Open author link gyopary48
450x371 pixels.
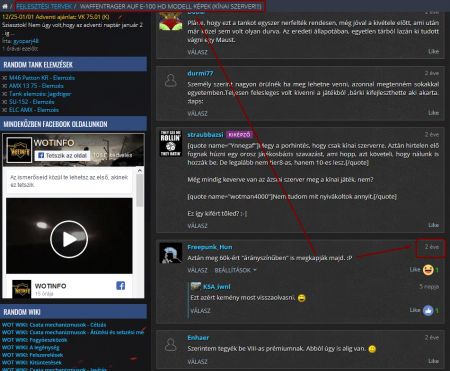[26, 41]
